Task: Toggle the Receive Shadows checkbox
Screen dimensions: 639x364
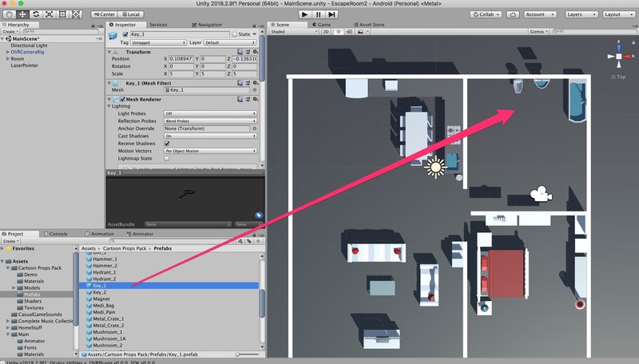Action: point(167,144)
